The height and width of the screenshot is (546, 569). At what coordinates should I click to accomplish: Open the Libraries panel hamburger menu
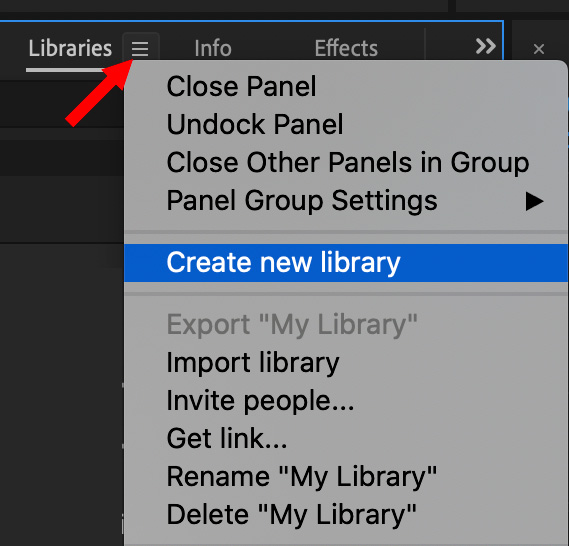click(x=140, y=48)
